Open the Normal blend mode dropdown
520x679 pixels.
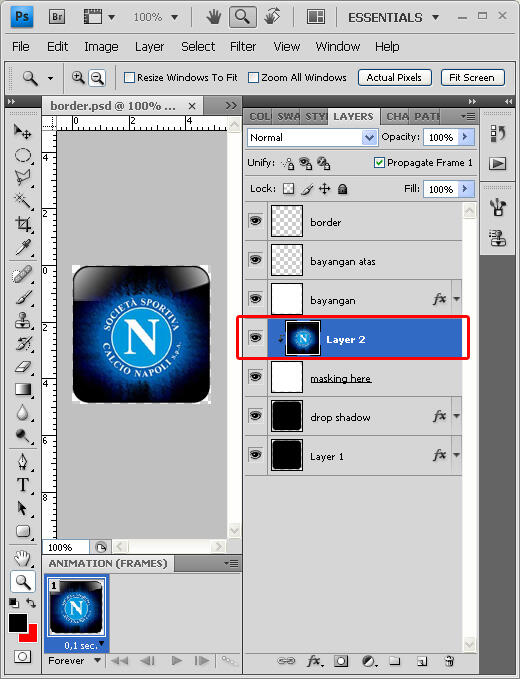(312, 138)
